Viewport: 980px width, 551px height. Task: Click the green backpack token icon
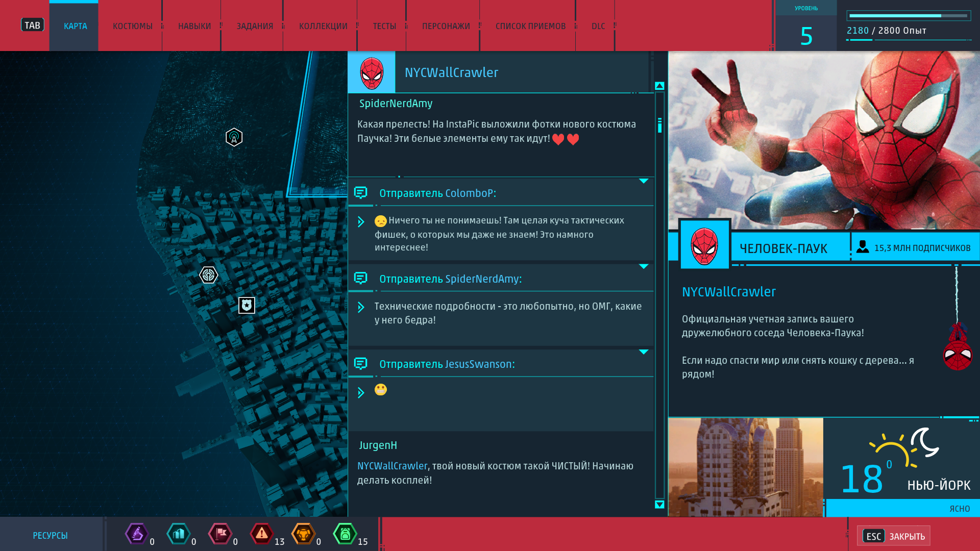[345, 534]
